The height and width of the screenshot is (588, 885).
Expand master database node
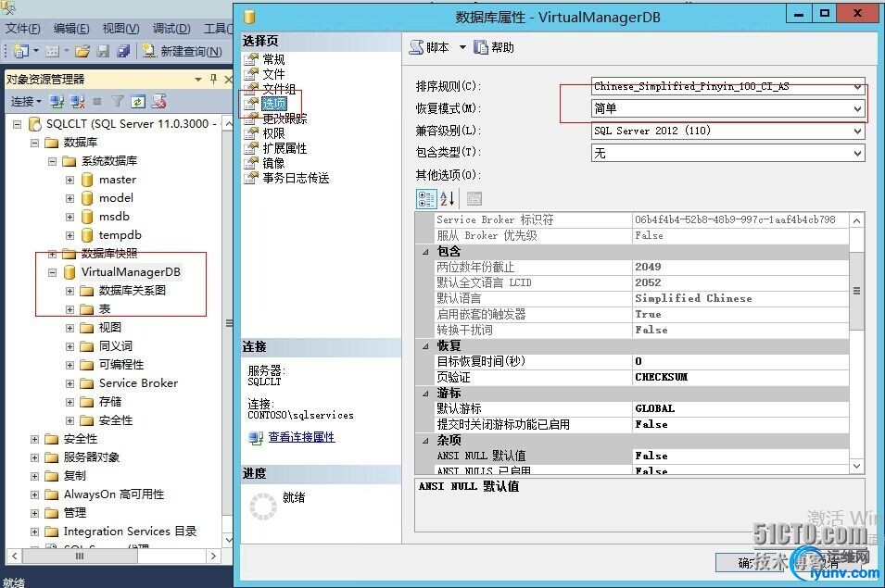tap(70, 180)
